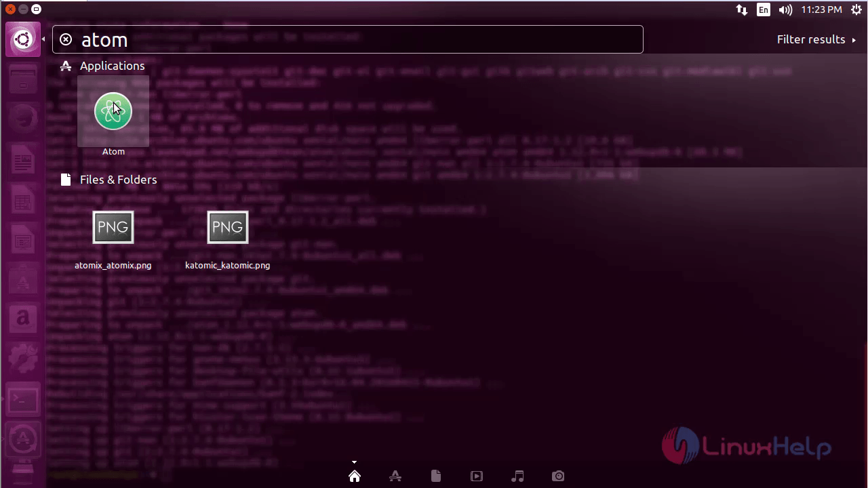
Task: Expand Filter results
Action: point(816,39)
